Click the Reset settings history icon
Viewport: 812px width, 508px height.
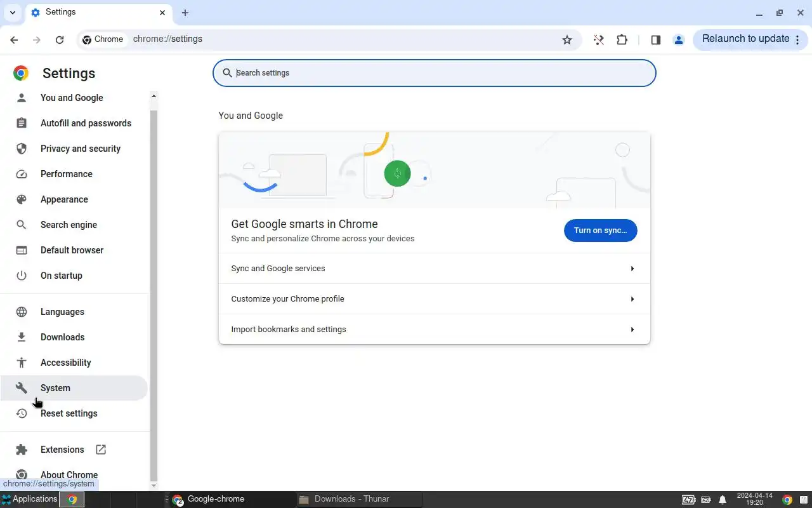tap(22, 413)
